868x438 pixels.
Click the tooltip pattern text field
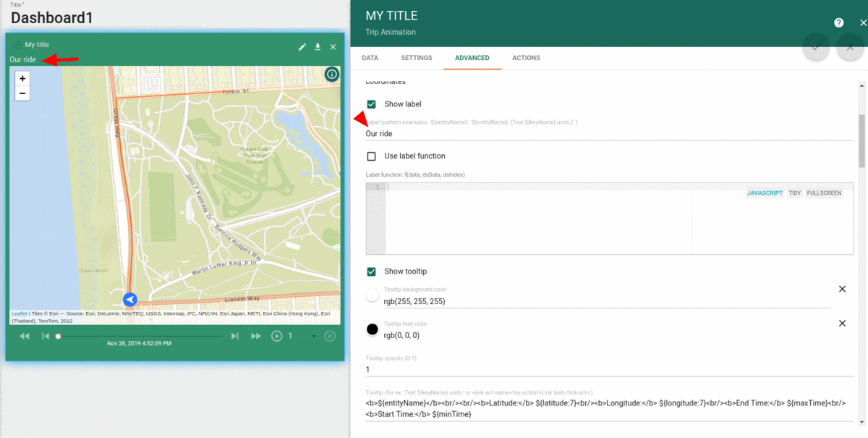[x=610, y=408]
